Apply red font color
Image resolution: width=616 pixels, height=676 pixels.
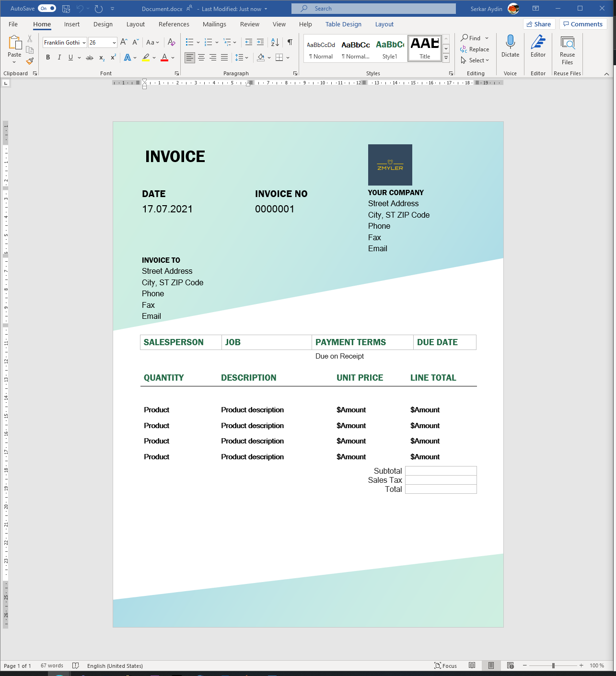click(x=164, y=57)
